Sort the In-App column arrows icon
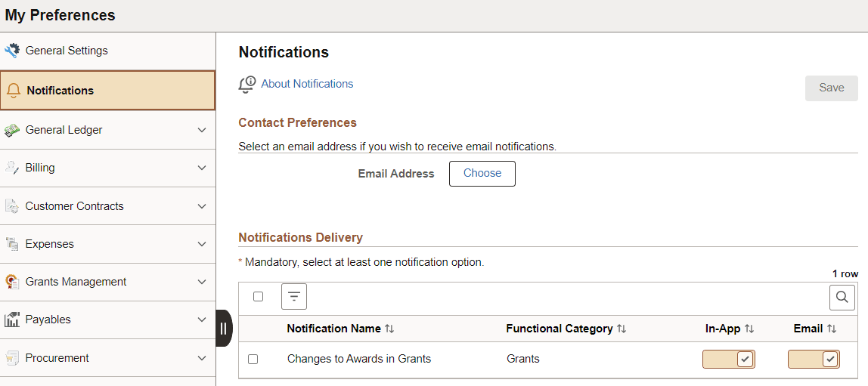This screenshot has width=868, height=386. (x=749, y=329)
